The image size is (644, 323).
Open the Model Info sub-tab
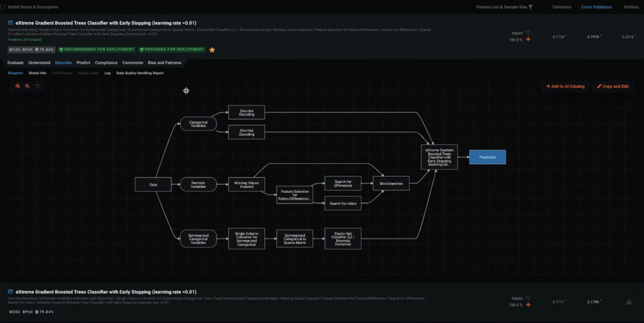pos(38,73)
